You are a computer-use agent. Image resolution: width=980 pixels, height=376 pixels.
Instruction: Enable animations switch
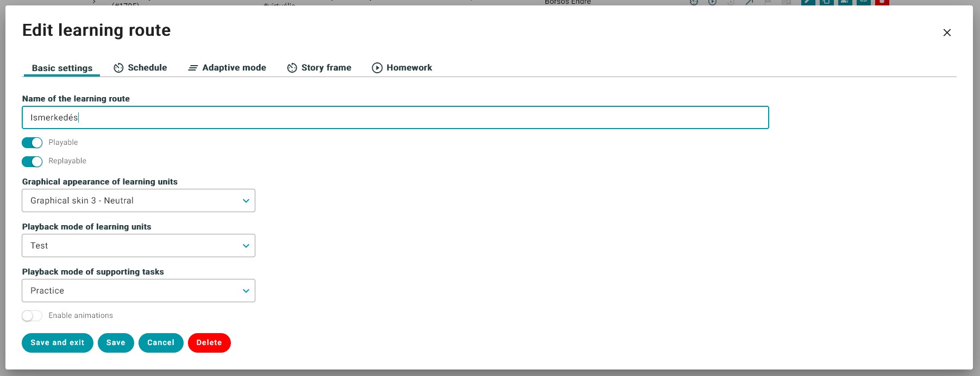[x=32, y=316]
